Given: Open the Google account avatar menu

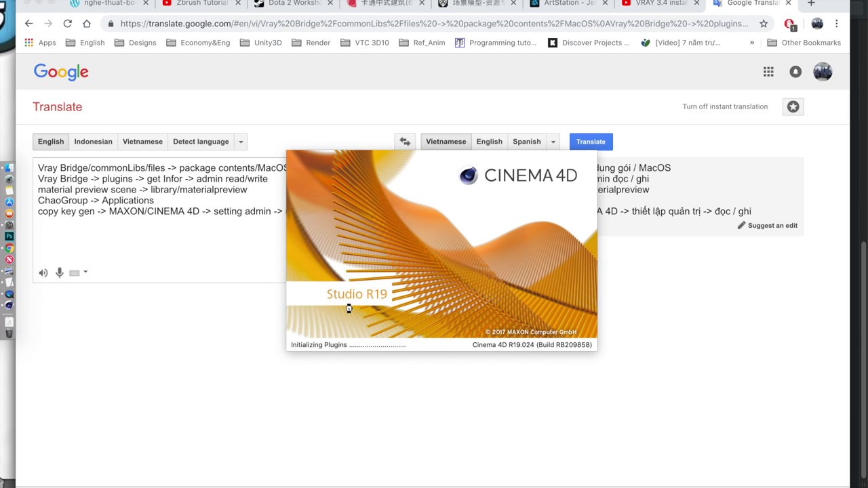Looking at the screenshot, I should [823, 72].
